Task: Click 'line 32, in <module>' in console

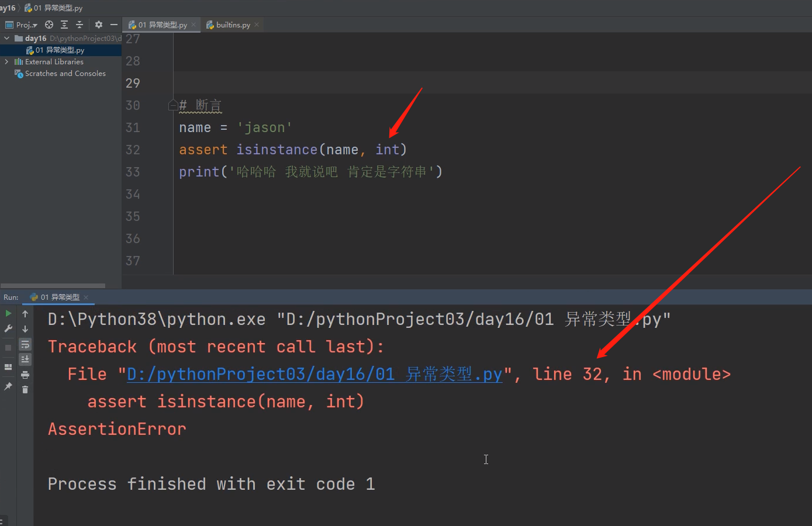Action: click(631, 374)
